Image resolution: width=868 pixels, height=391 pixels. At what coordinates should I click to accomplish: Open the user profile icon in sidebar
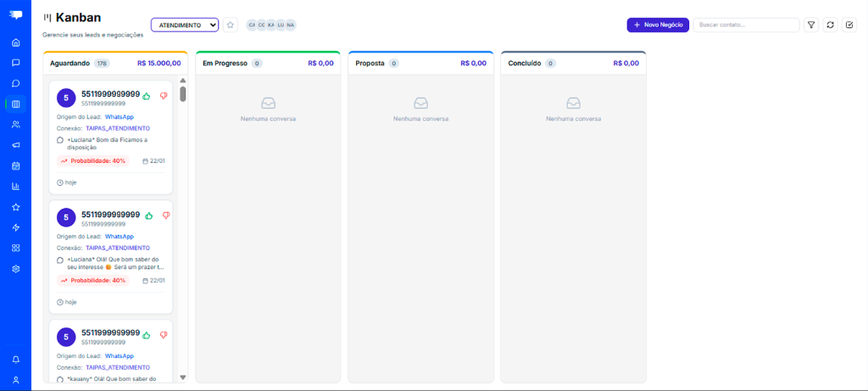(16, 380)
